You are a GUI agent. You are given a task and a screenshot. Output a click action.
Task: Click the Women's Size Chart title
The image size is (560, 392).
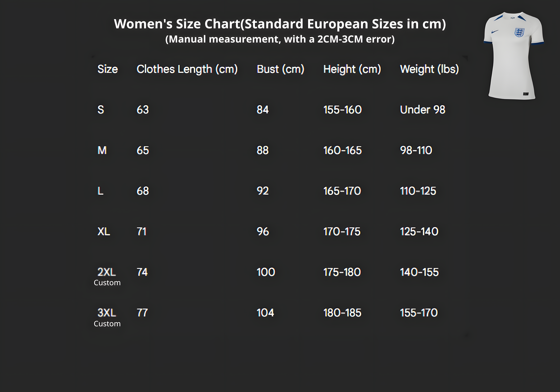tap(280, 24)
